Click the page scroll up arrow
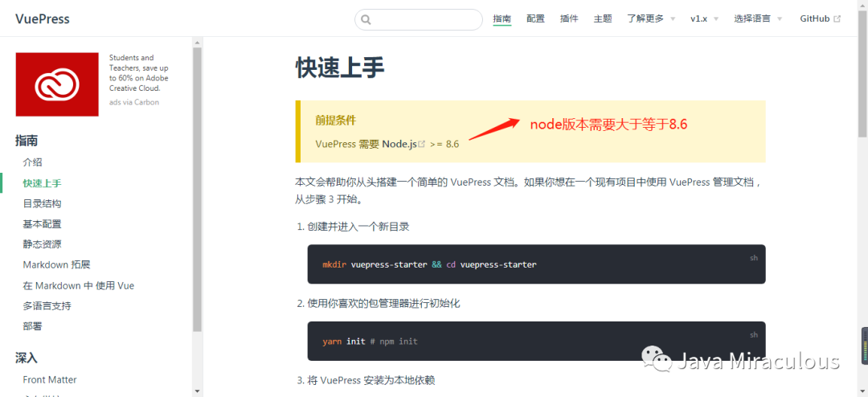The height and width of the screenshot is (397, 868). (862, 5)
